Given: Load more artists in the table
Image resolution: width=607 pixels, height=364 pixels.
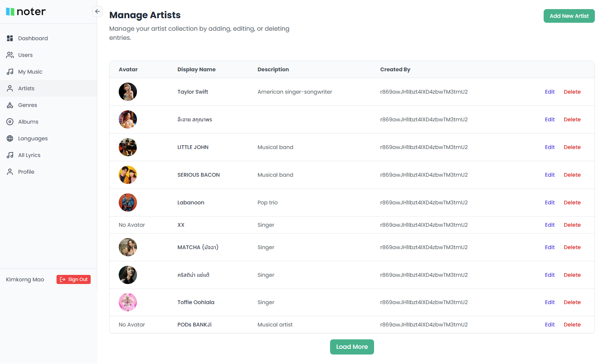Looking at the screenshot, I should (352, 347).
